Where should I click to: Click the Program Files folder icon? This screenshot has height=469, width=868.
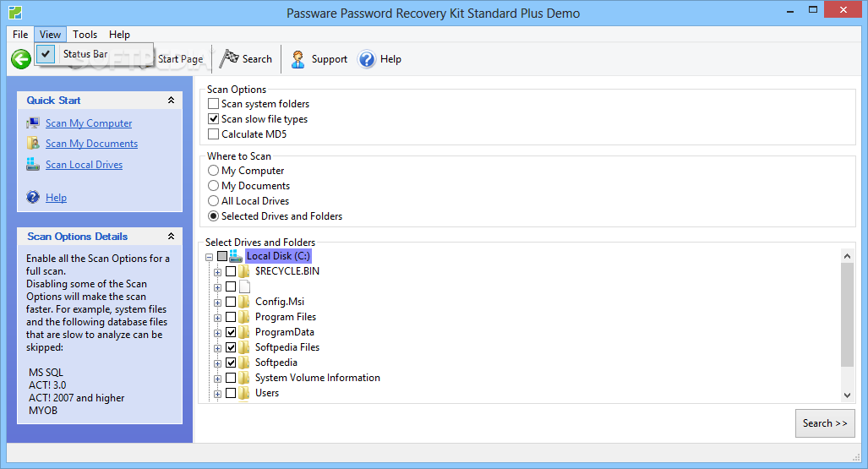coord(244,317)
